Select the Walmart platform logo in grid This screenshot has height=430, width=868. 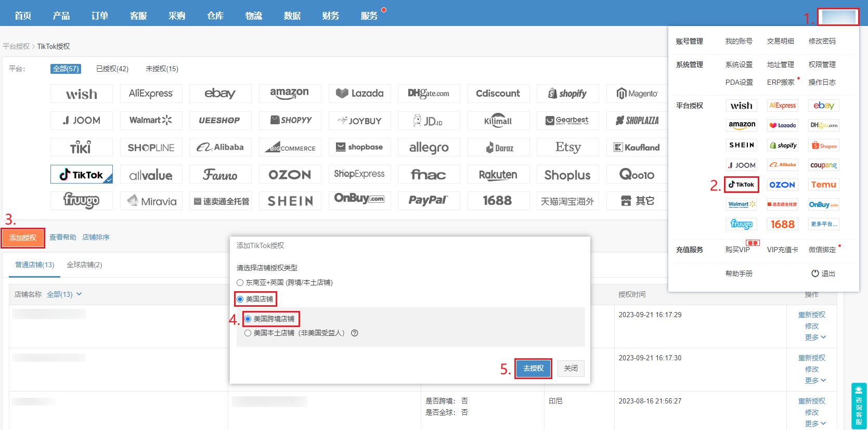[x=151, y=121]
